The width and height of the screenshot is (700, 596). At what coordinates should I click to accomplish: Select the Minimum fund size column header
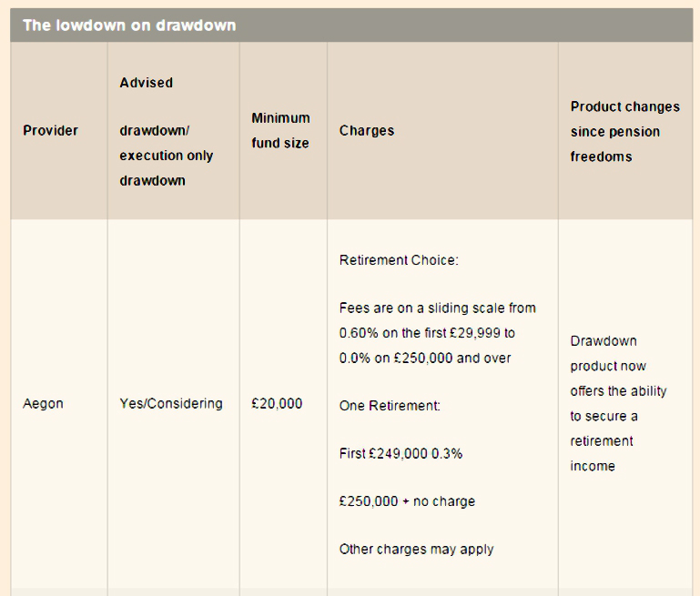point(280,131)
